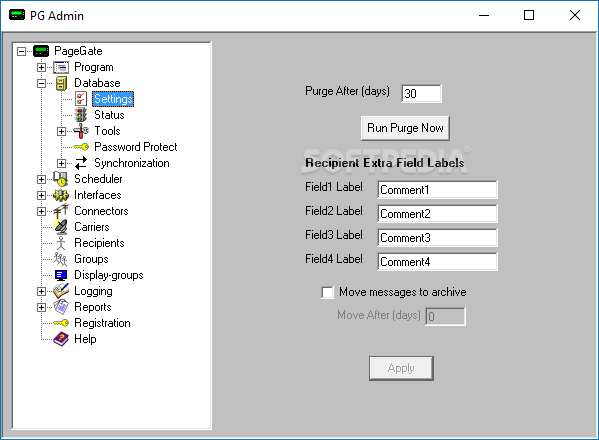Minimize the PG Admin window

pos(484,16)
